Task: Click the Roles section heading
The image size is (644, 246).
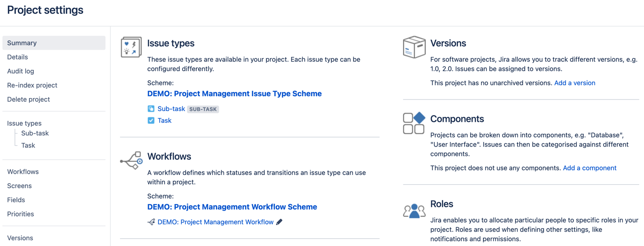Action: click(x=442, y=204)
